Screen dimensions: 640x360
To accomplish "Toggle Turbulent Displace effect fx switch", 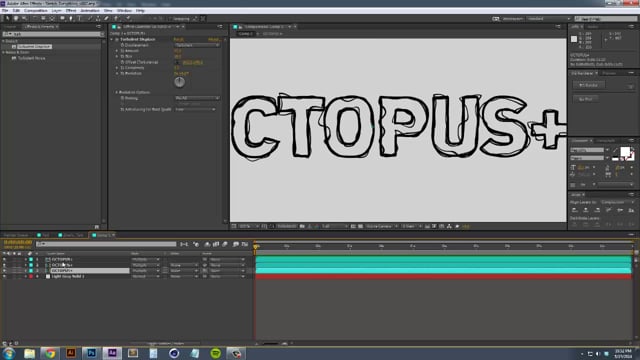I will 117,40.
